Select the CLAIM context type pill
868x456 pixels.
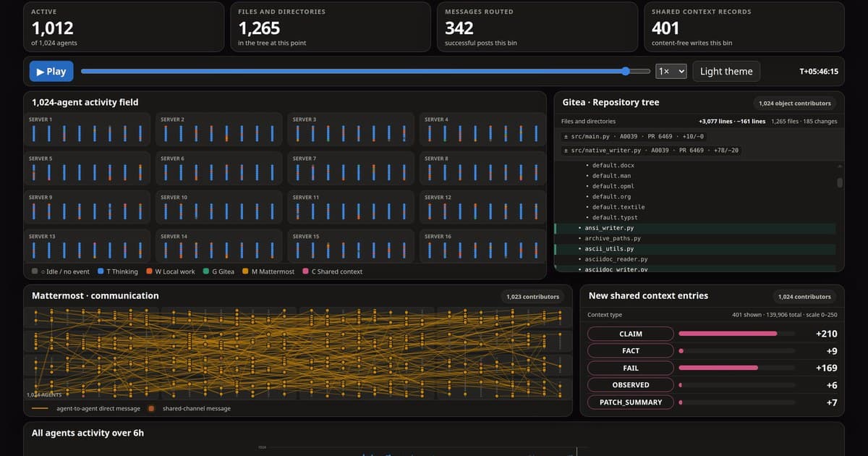point(631,334)
